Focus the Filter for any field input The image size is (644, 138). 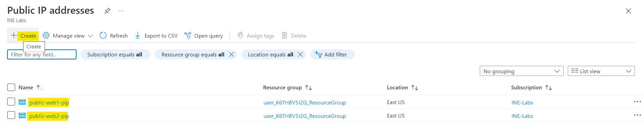coord(42,54)
